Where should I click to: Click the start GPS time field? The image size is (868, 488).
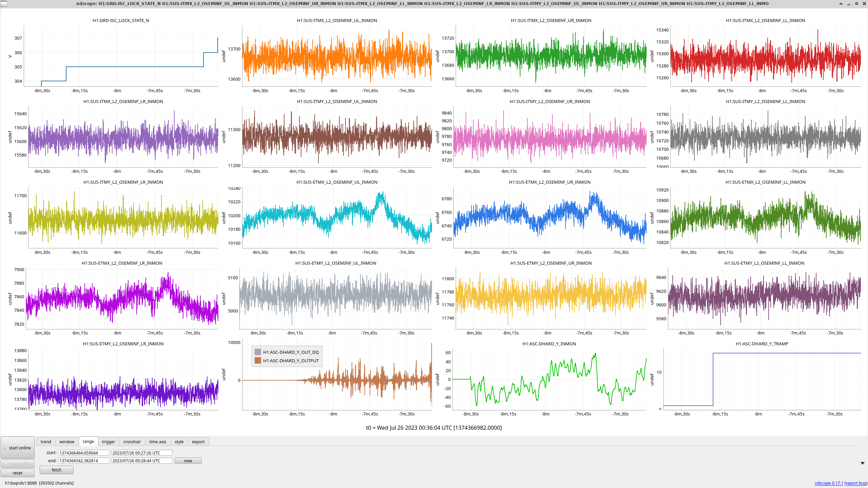point(84,453)
